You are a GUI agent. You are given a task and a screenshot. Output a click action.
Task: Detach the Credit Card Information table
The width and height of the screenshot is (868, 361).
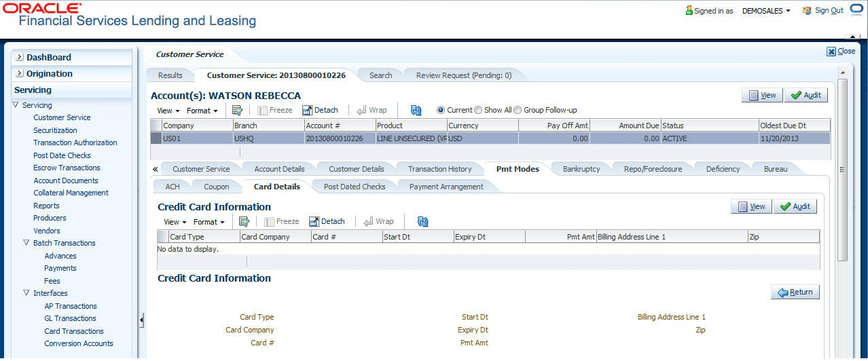pos(327,221)
